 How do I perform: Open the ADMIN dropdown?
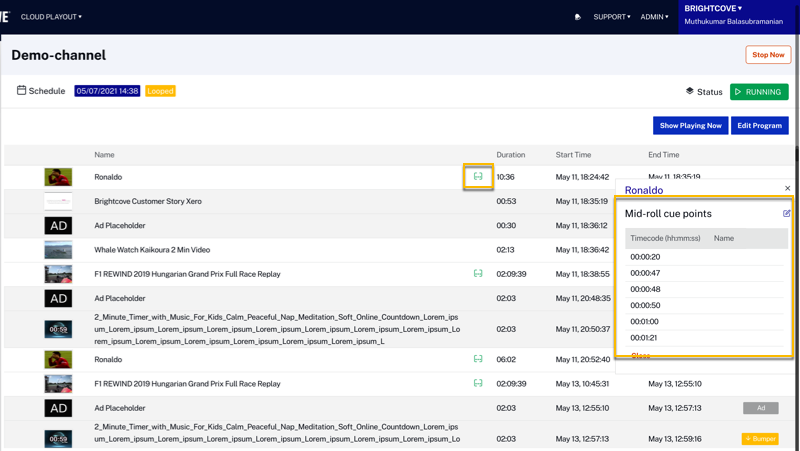tap(654, 17)
